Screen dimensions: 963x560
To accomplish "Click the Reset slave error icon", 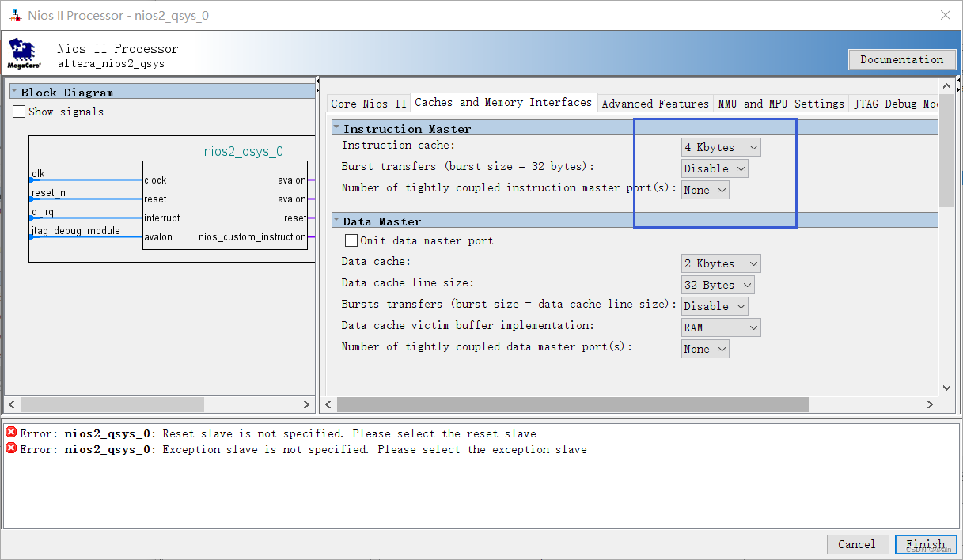I will point(11,433).
